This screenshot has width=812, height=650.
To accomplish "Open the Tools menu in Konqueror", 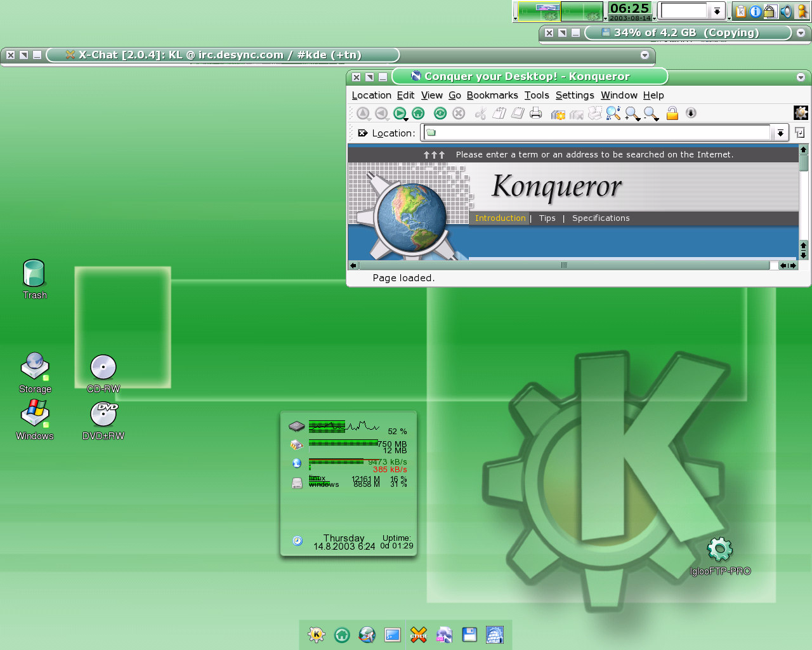I will coord(536,95).
